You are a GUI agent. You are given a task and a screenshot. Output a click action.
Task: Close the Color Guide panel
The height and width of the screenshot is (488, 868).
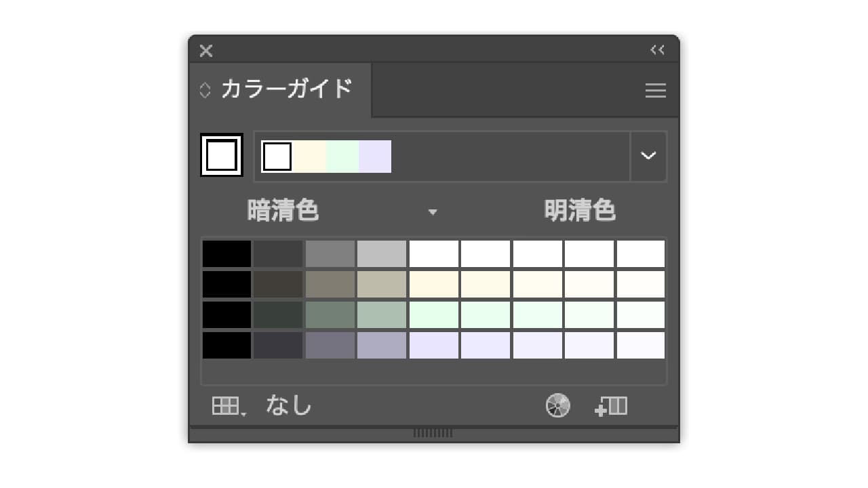click(x=205, y=50)
